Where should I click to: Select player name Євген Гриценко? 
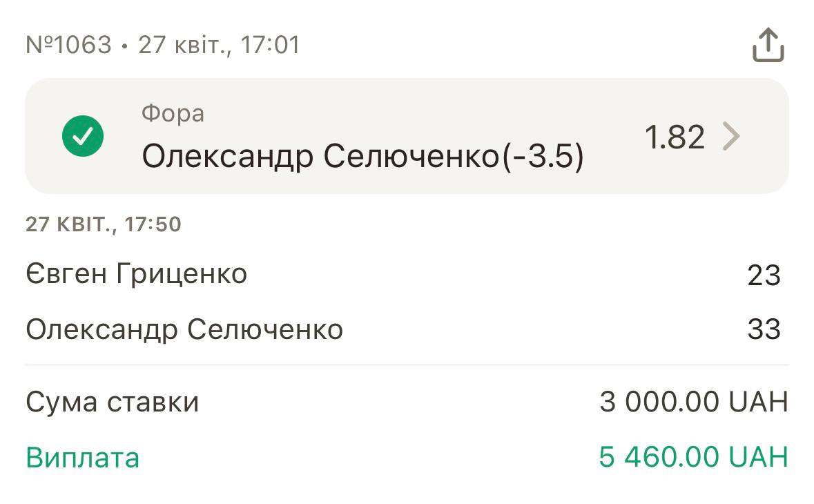click(x=137, y=275)
